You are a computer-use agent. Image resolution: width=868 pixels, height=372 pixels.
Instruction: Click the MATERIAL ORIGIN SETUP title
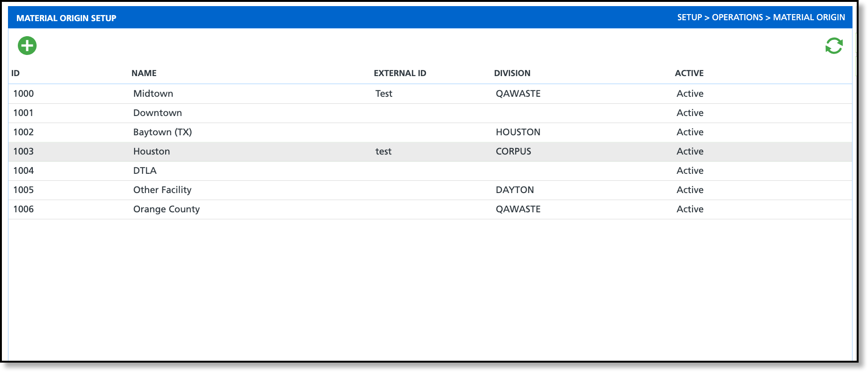(x=66, y=18)
